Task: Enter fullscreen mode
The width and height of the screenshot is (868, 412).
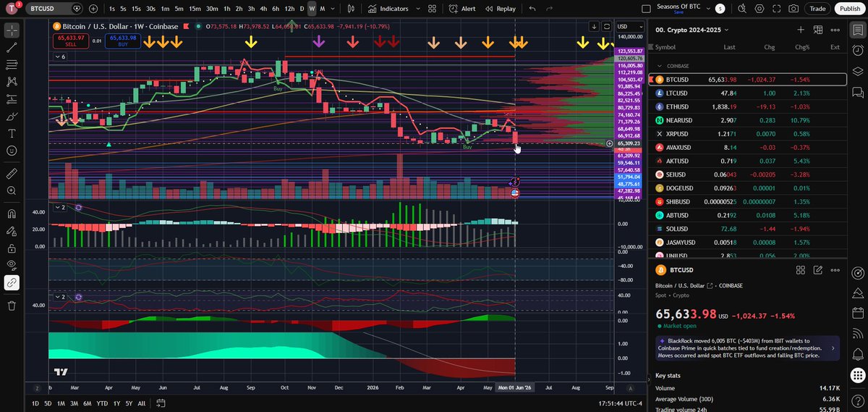Action: [x=777, y=9]
